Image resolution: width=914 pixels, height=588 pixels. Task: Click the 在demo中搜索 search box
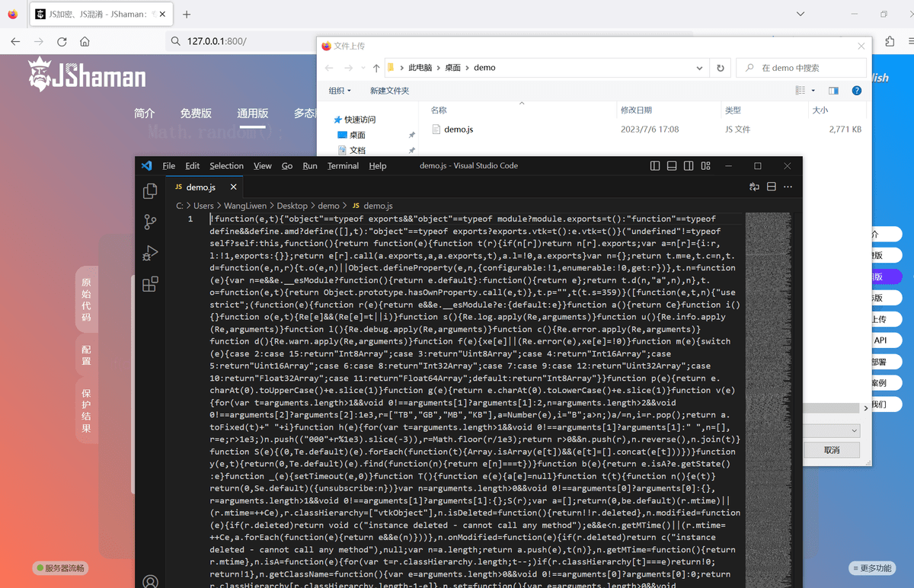point(801,67)
